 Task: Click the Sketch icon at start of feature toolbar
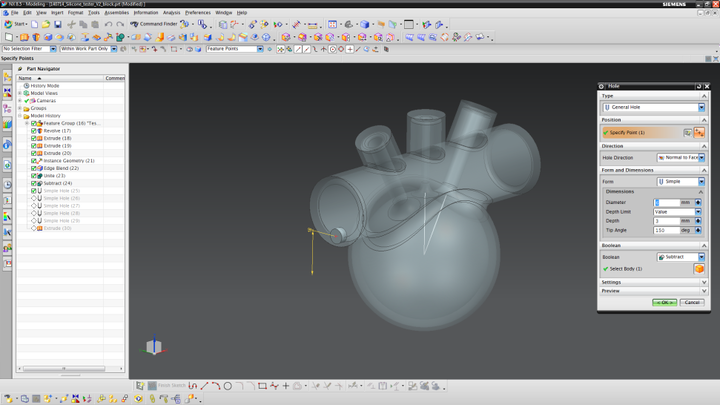click(x=8, y=37)
